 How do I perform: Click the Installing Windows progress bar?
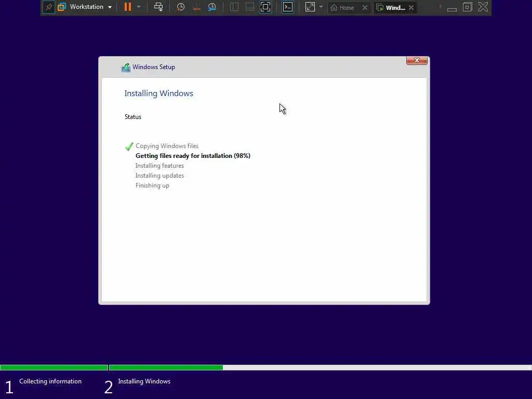320,367
